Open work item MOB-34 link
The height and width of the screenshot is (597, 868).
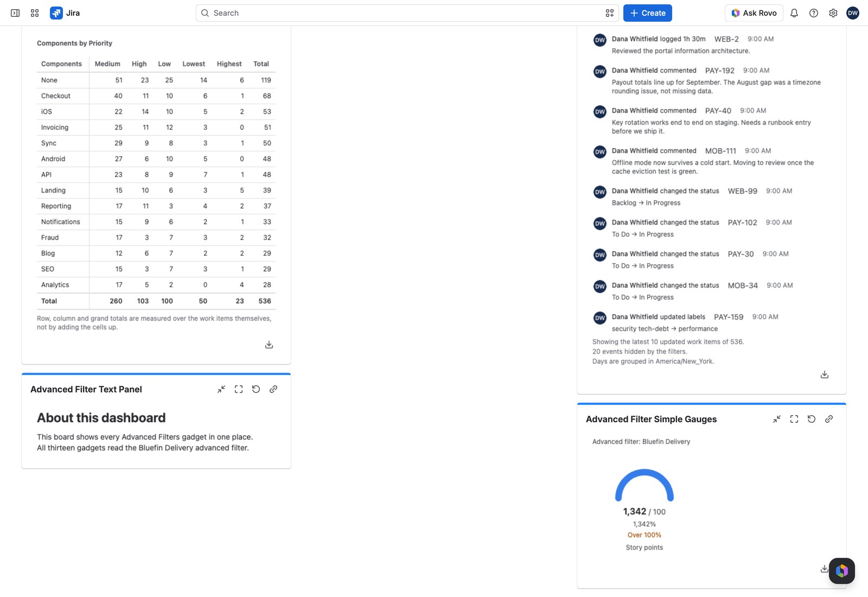(743, 285)
